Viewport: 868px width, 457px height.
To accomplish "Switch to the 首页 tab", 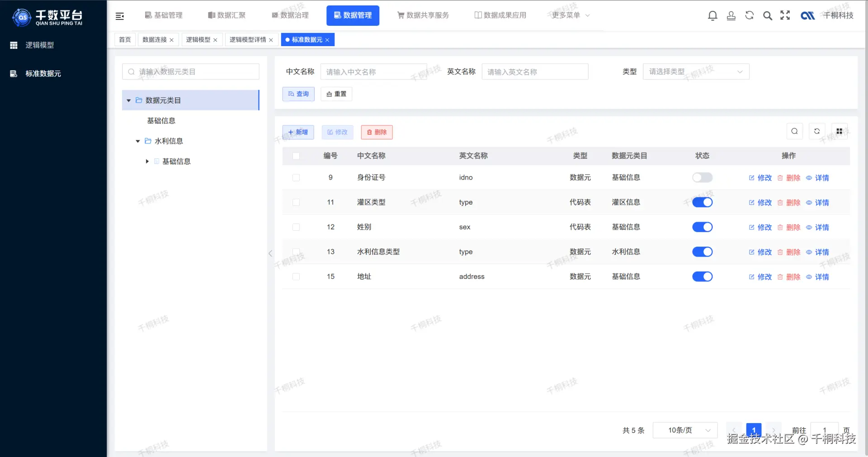I will click(125, 40).
